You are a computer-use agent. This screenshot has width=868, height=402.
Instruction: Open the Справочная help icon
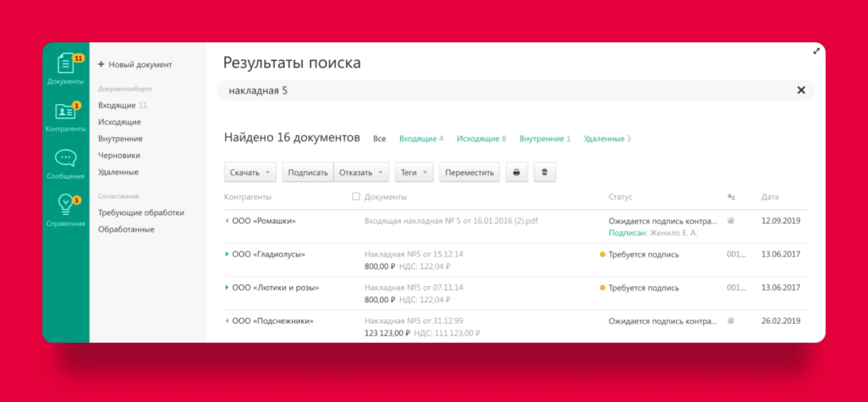pyautogui.click(x=65, y=210)
